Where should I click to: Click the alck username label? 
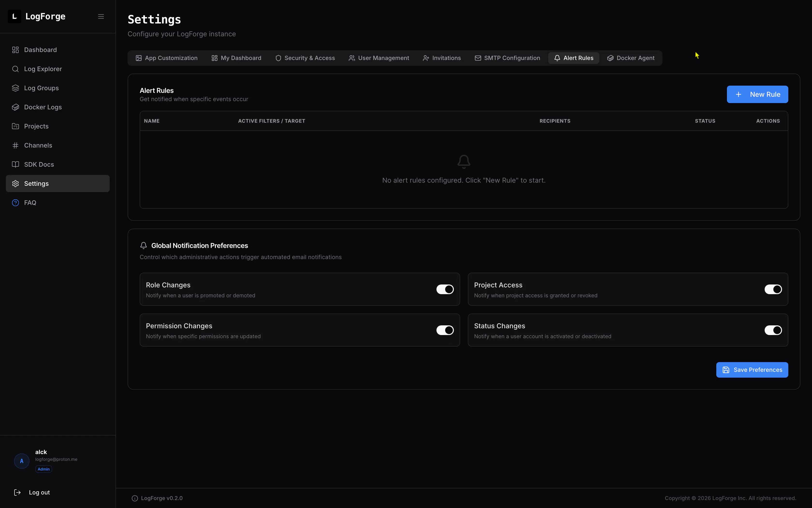click(41, 452)
